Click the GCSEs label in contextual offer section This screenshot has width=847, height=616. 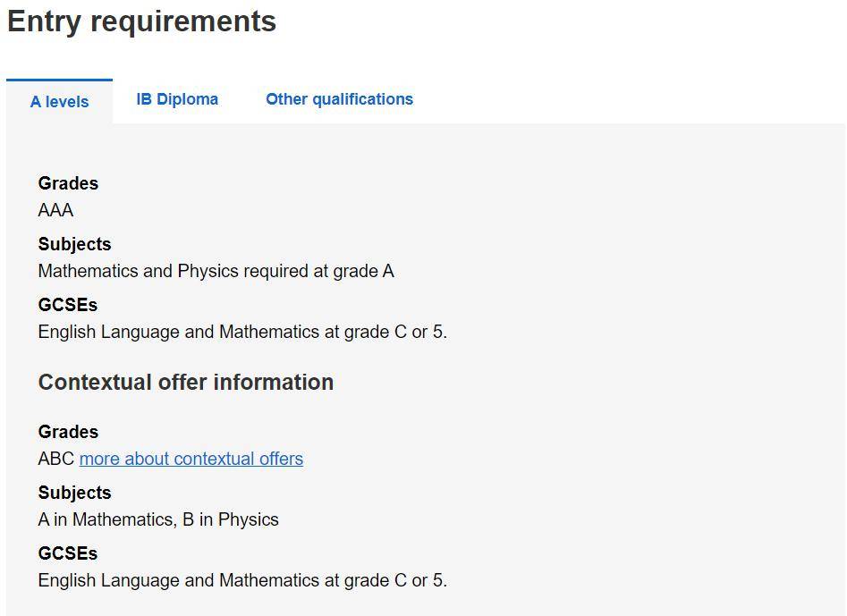[67, 553]
